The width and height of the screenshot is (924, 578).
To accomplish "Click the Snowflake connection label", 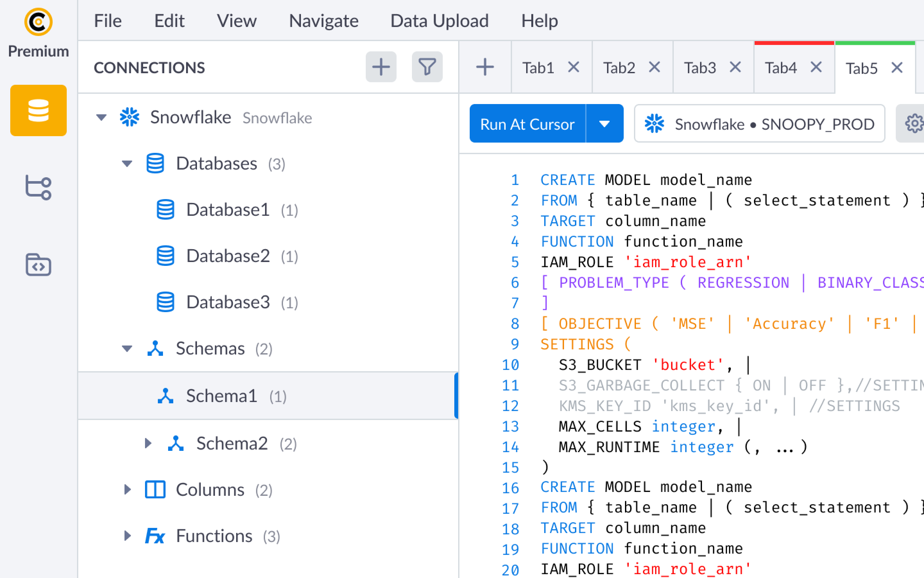I will (x=191, y=117).
